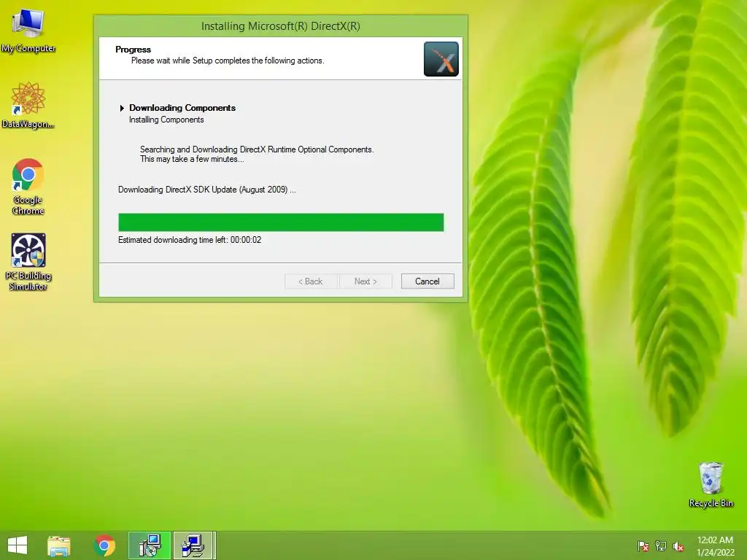This screenshot has height=560, width=747.
Task: Cancel the DirectX installation
Action: coord(427,281)
